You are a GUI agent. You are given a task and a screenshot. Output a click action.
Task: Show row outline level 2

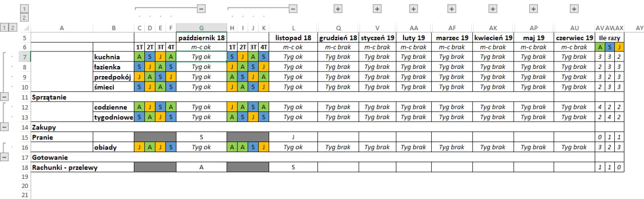pos(13,28)
